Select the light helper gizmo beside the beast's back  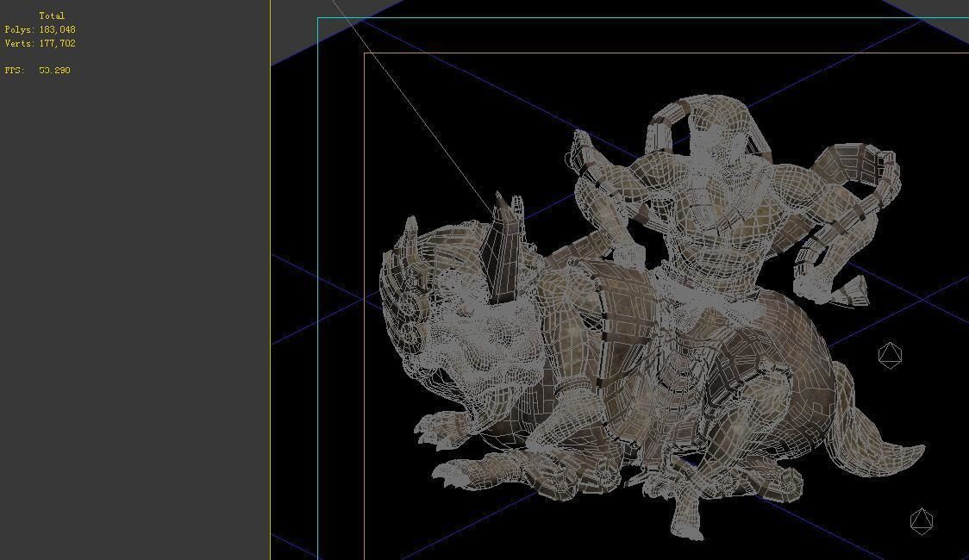tap(890, 356)
